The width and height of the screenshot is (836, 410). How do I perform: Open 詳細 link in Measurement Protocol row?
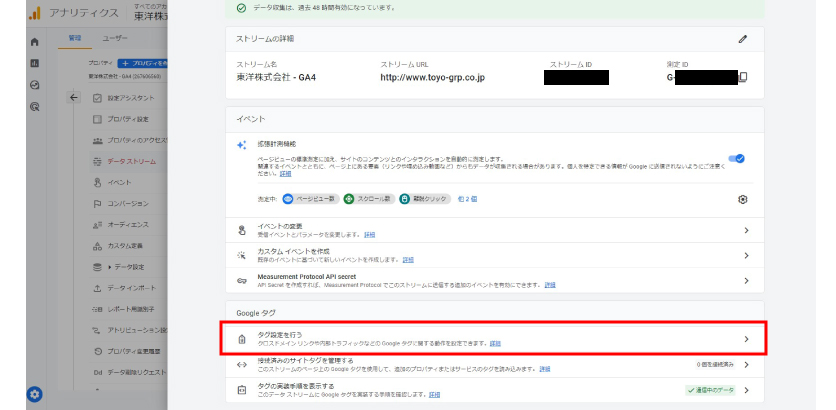pyautogui.click(x=550, y=285)
